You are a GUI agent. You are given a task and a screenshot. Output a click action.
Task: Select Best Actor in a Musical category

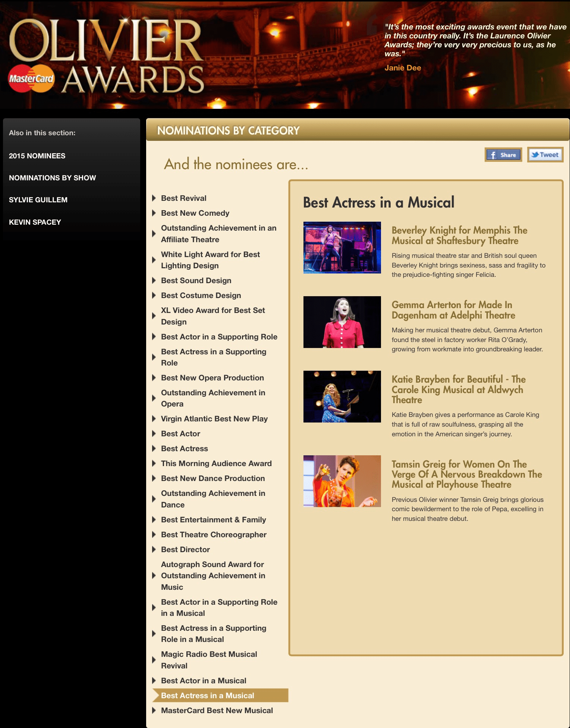pyautogui.click(x=203, y=681)
